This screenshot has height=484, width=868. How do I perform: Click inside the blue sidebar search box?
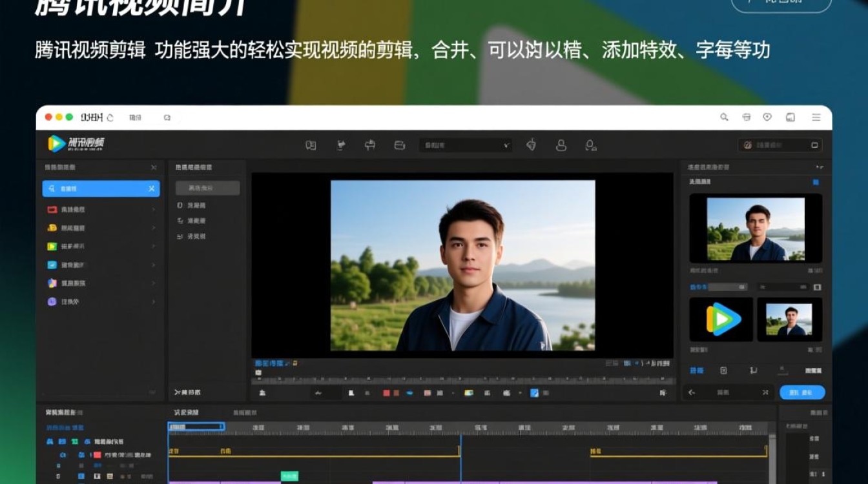(x=101, y=188)
